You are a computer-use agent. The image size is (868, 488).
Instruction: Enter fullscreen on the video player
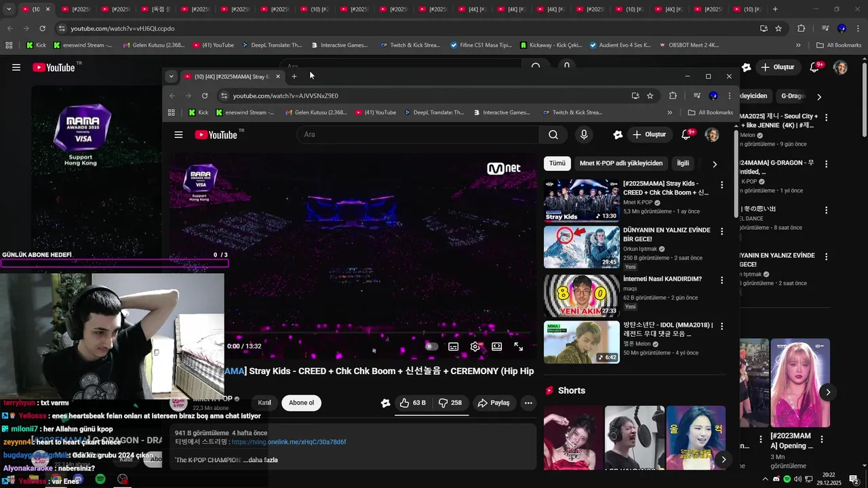518,346
